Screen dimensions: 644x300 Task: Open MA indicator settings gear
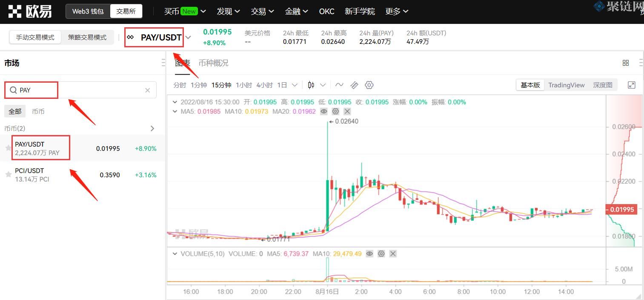tap(335, 111)
